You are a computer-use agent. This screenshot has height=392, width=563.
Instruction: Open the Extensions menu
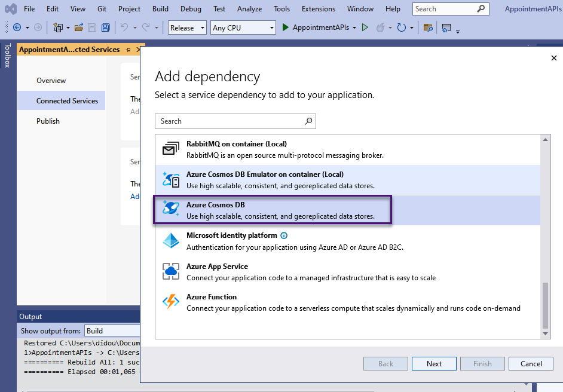[x=319, y=8]
